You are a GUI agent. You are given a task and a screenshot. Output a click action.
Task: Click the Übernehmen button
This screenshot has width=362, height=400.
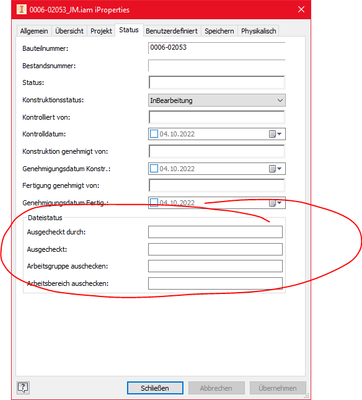coord(278,388)
